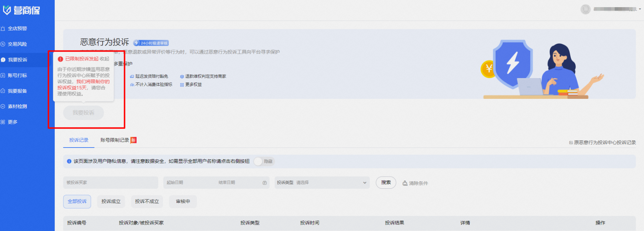Open the 投诉类型 dropdown

click(322, 183)
